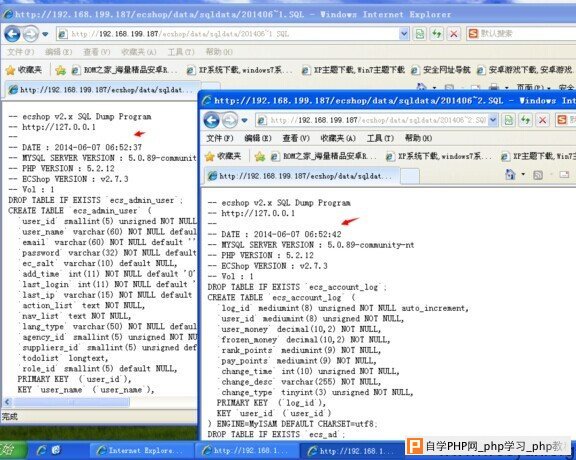Open home button dropdown in front window
The height and width of the screenshot is (460, 576).
tap(523, 174)
